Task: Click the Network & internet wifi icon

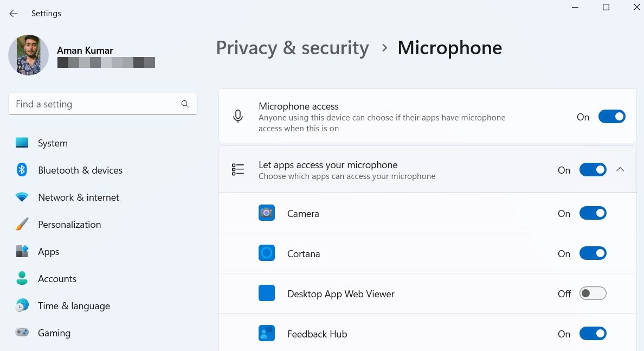Action: click(x=22, y=197)
